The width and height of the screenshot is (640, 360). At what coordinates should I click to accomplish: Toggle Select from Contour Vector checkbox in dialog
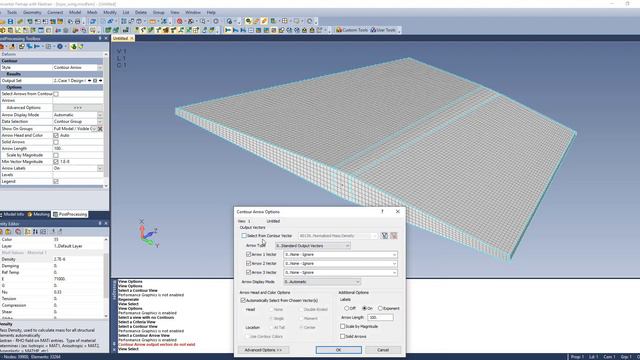point(244,236)
